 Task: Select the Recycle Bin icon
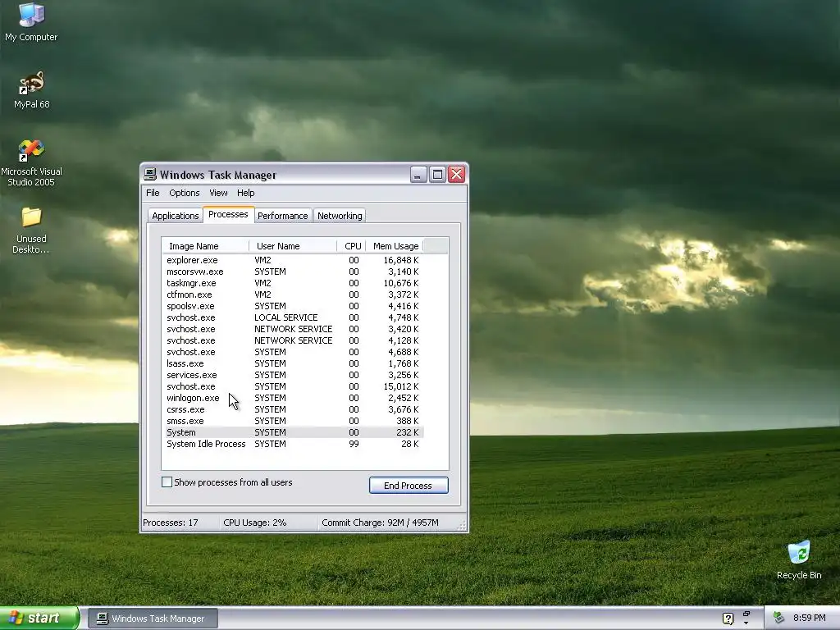799,560
